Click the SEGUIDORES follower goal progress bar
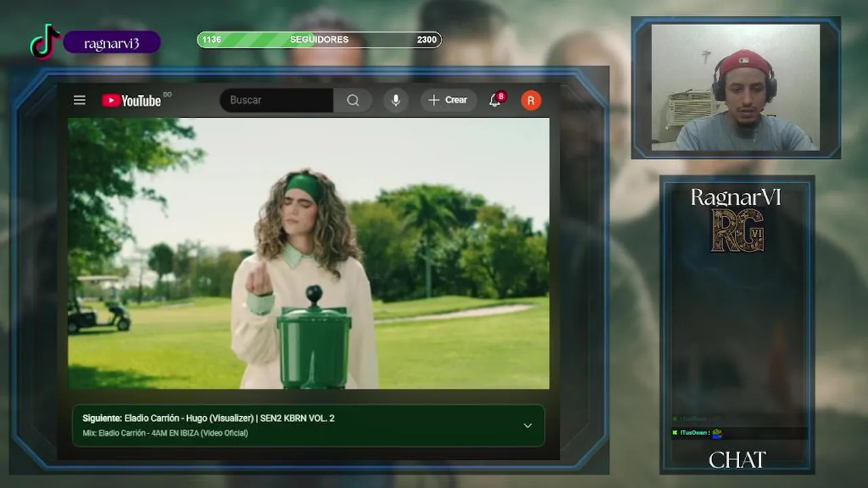The image size is (868, 488). [x=319, y=39]
